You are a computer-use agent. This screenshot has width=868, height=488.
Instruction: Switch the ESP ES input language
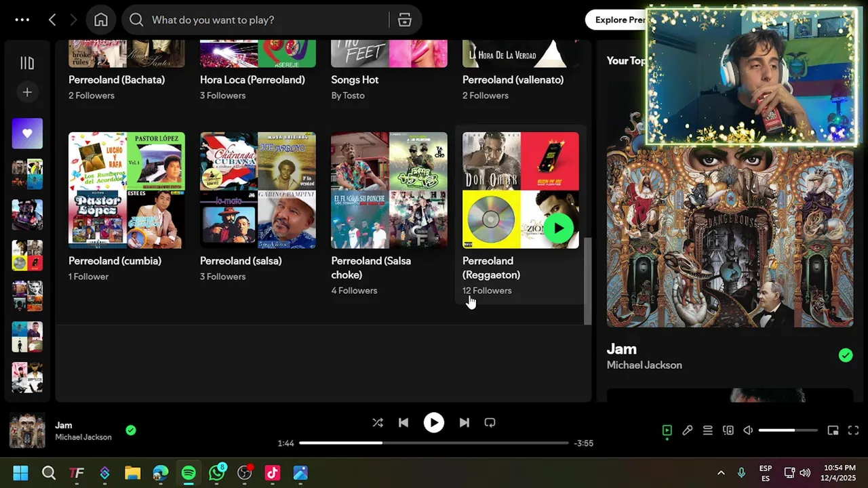[x=766, y=473]
